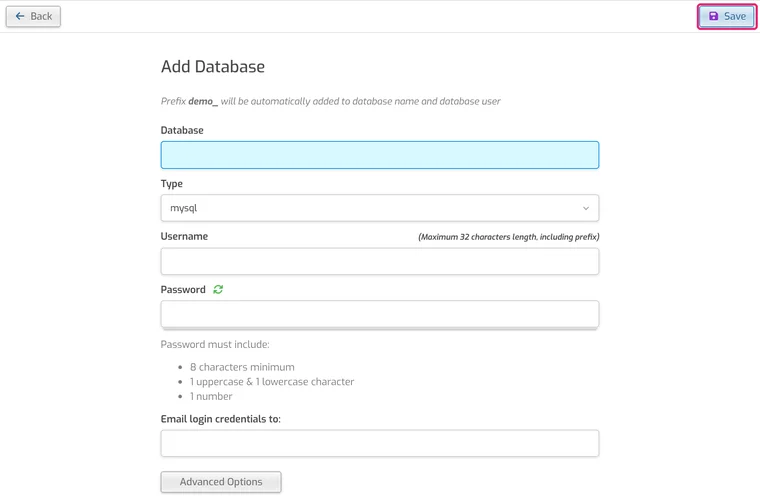Expand the Advanced Options button

221,482
